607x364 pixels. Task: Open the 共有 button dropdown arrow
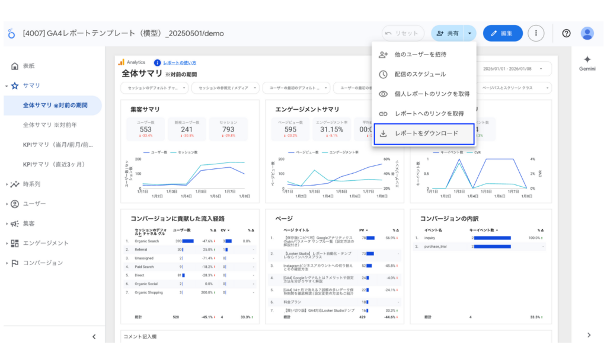tap(470, 33)
